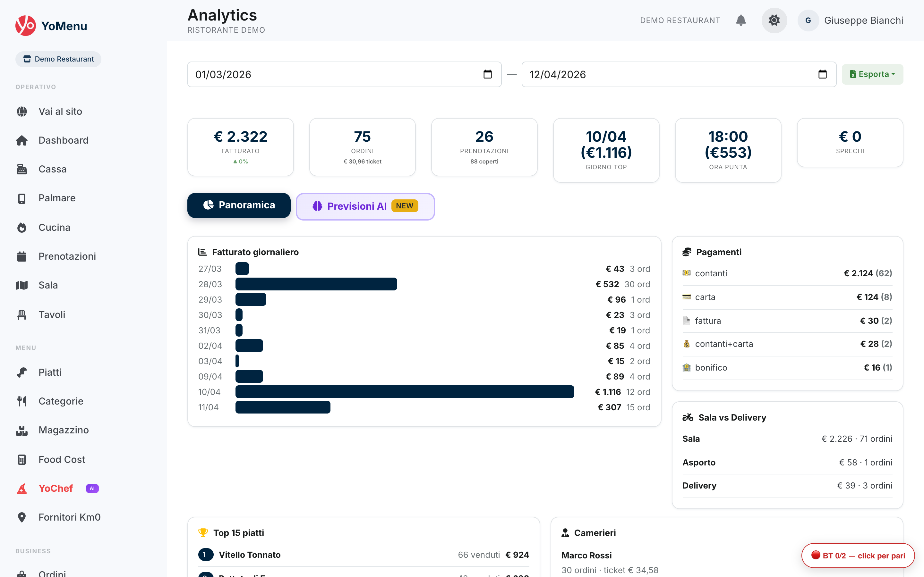Viewport: 924px width, 577px height.
Task: Open YoChef AI assistant
Action: [x=56, y=488]
